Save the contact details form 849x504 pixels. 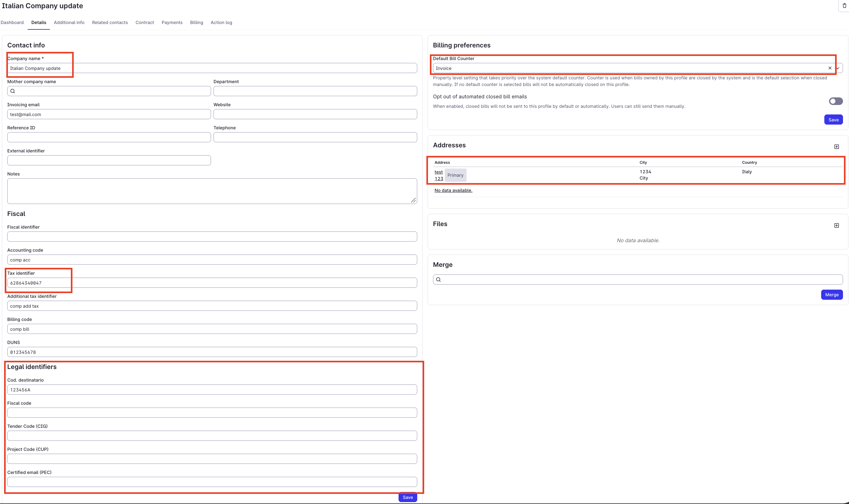[x=407, y=497]
